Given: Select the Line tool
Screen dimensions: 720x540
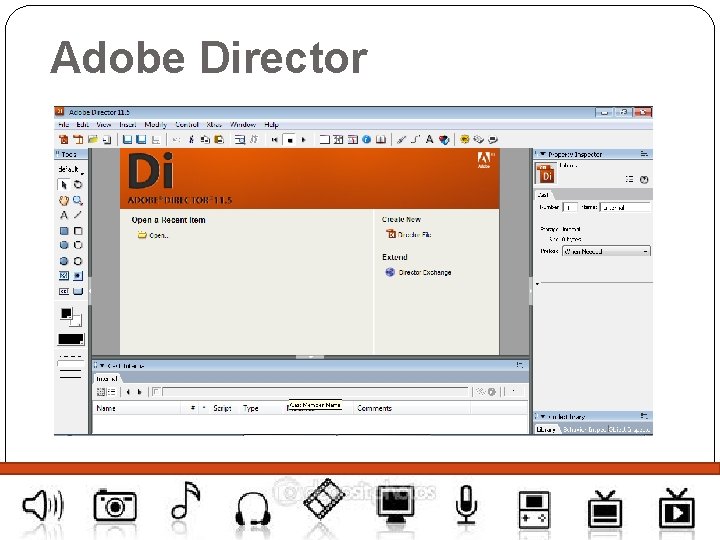Looking at the screenshot, I should click(x=78, y=215).
